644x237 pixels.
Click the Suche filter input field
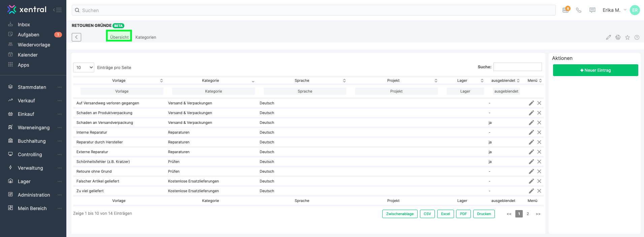tap(517, 67)
